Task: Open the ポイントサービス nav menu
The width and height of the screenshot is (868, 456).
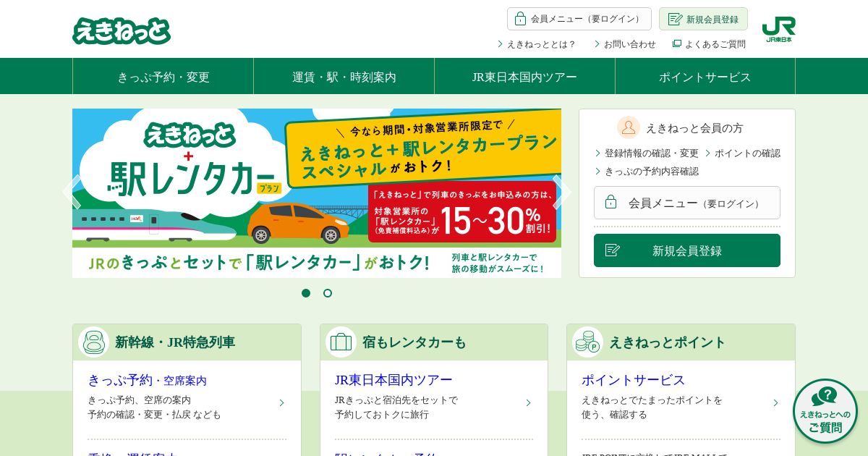Action: tap(705, 76)
